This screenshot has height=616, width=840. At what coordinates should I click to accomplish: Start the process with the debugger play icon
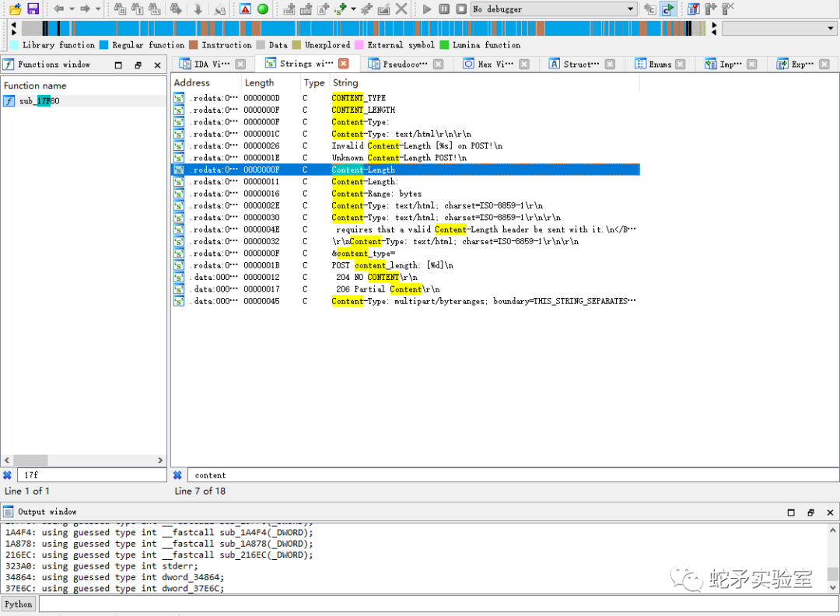[x=426, y=9]
